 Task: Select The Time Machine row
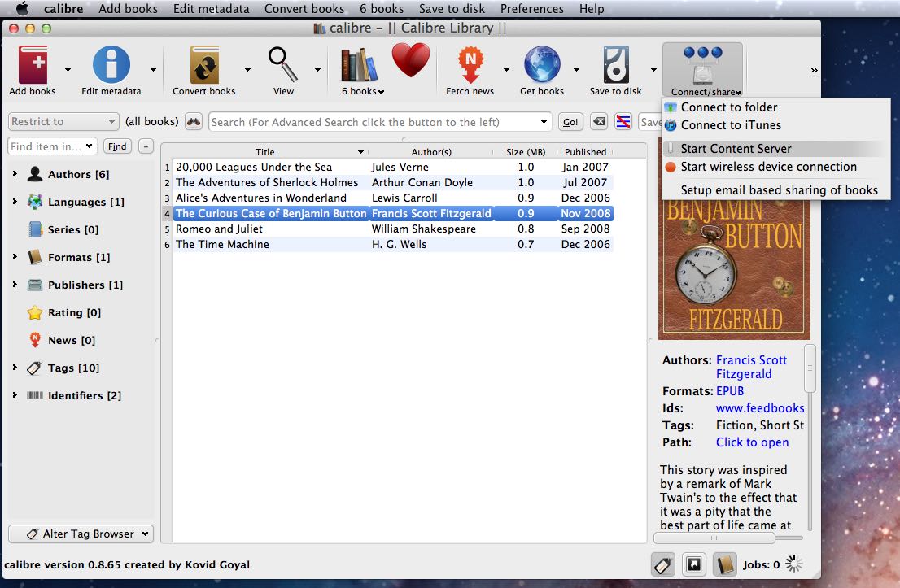(x=393, y=244)
